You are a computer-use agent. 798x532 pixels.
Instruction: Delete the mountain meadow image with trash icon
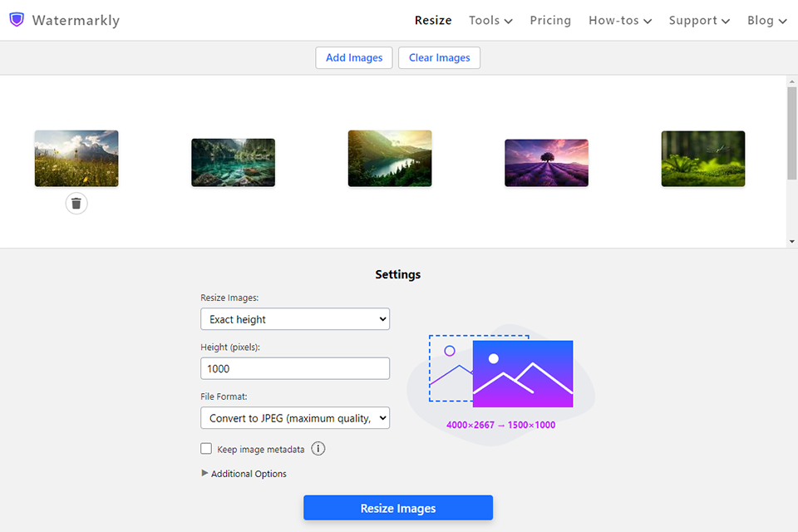(76, 204)
